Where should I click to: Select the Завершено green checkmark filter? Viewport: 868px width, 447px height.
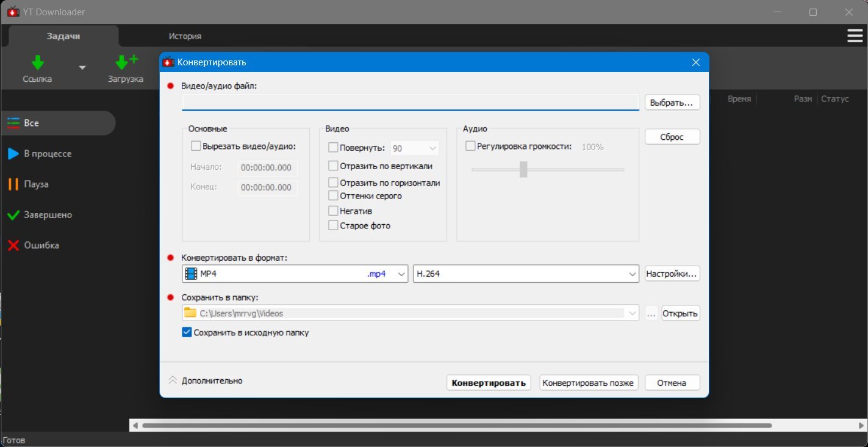click(x=13, y=215)
